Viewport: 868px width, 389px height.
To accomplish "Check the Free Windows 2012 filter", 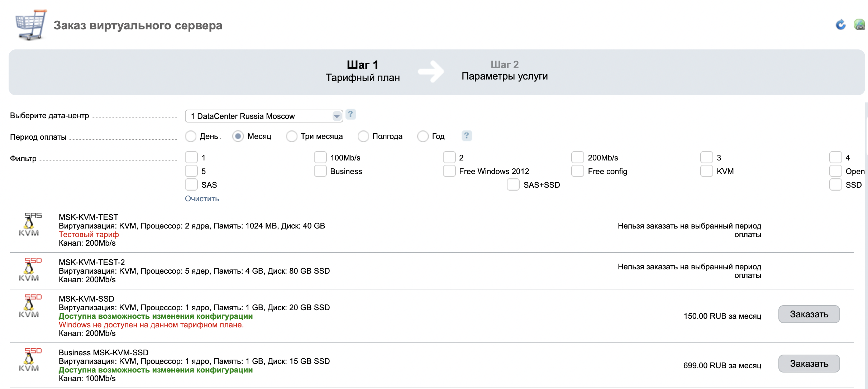I will click(449, 171).
